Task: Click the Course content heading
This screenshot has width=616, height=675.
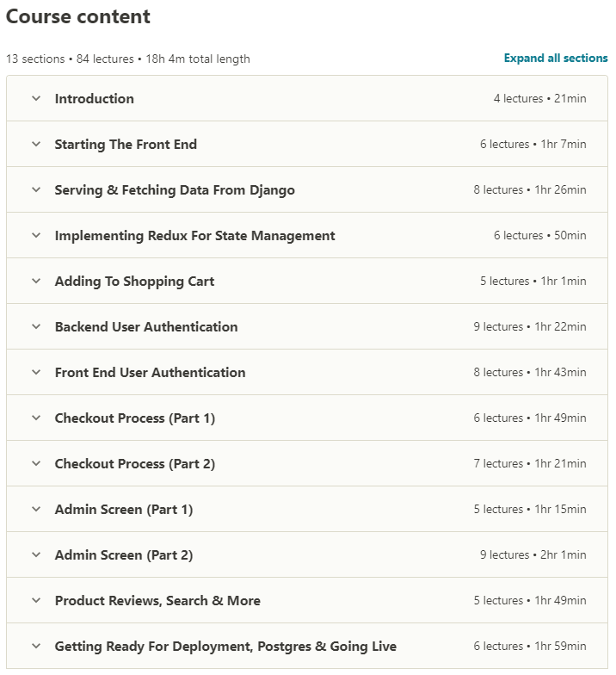Action: click(78, 16)
